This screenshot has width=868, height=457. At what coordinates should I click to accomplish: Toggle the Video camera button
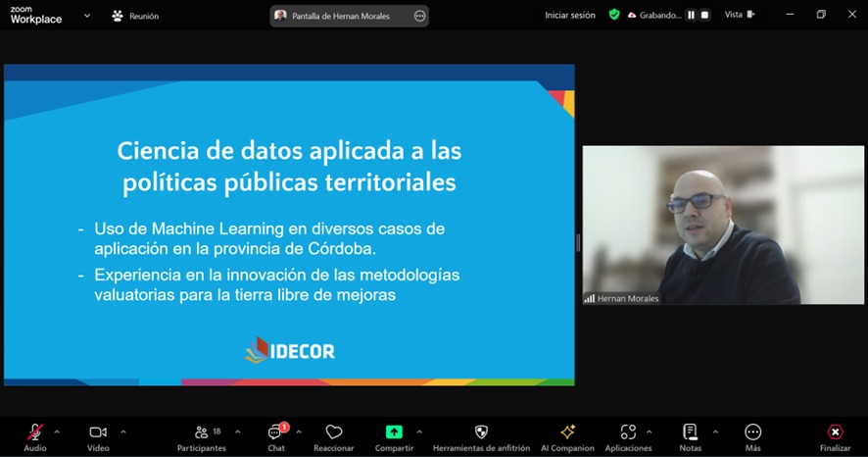coord(98,436)
